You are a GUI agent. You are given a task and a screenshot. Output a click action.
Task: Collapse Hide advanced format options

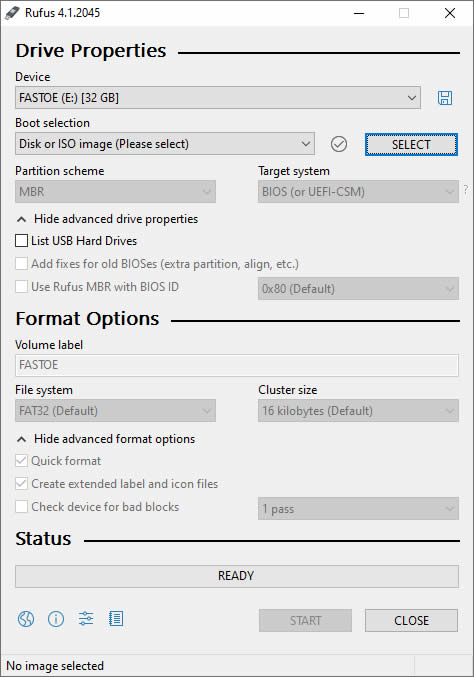click(x=106, y=439)
